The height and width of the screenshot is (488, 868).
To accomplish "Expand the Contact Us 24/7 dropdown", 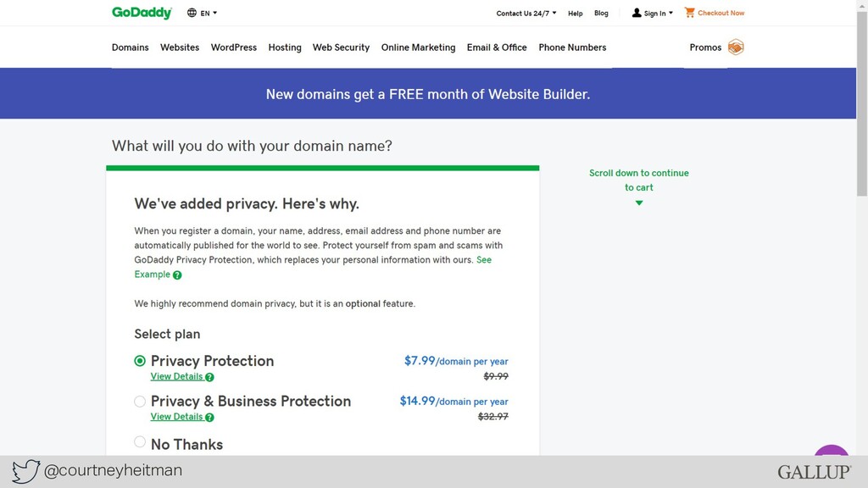I will (x=526, y=14).
